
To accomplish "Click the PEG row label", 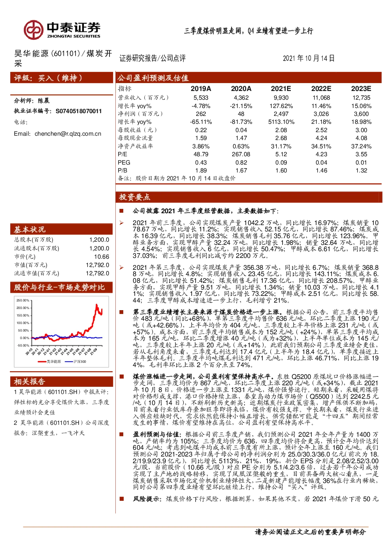I will click(x=124, y=163).
